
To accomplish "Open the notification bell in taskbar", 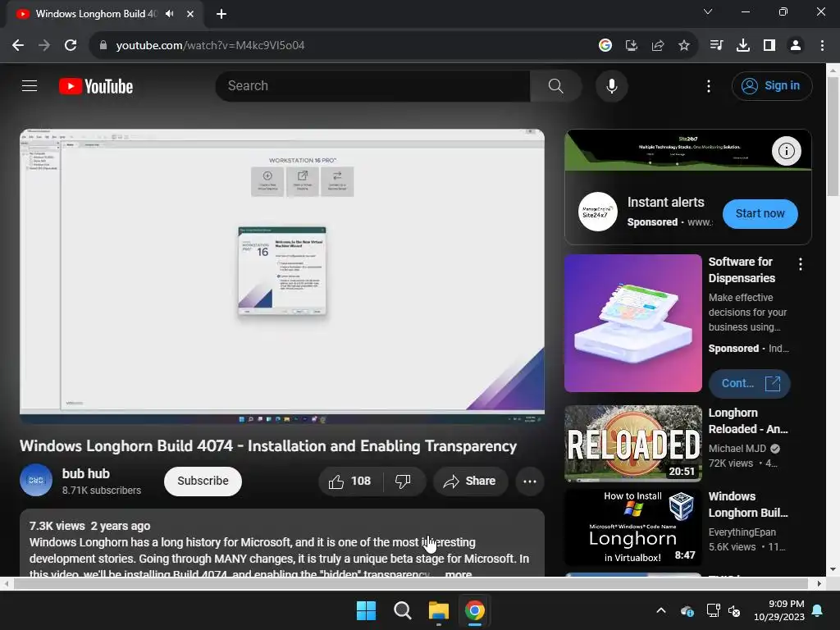I will coord(818,610).
